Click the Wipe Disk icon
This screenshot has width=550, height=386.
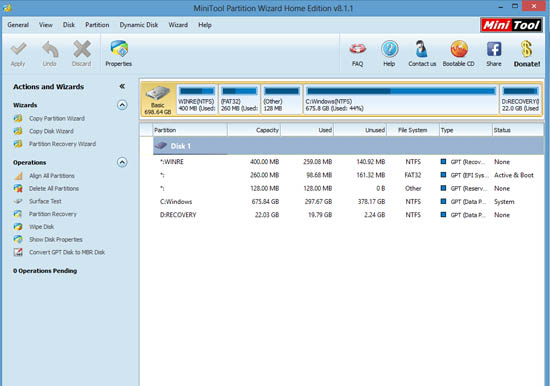click(x=18, y=227)
